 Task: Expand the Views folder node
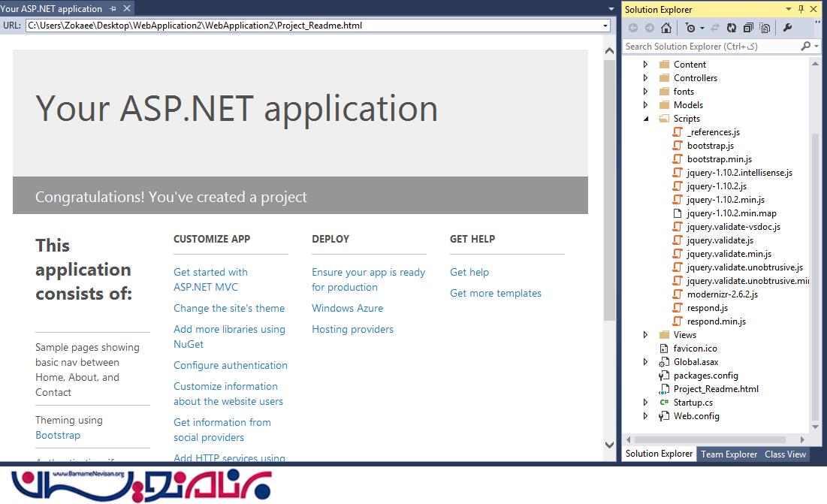pos(646,335)
